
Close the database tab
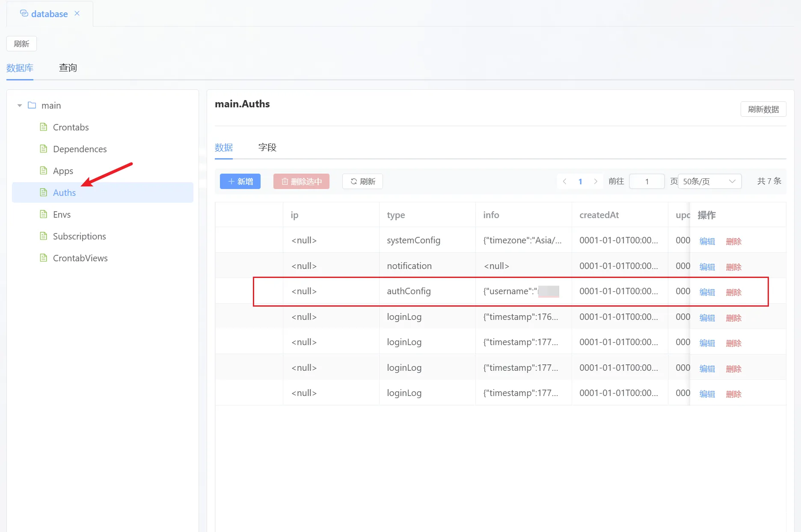point(77,14)
